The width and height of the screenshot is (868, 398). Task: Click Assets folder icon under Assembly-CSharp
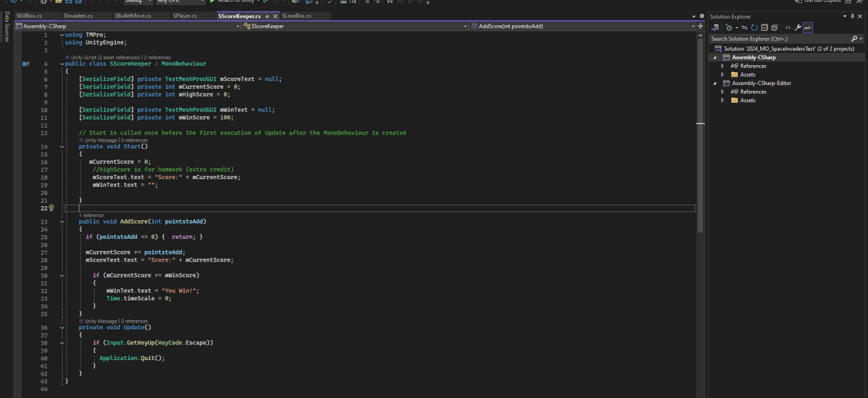pyautogui.click(x=734, y=75)
